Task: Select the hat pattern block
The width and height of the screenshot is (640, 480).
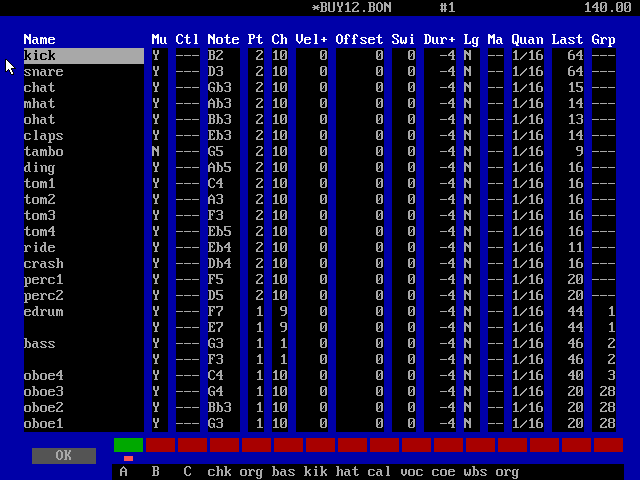Action: point(352,445)
